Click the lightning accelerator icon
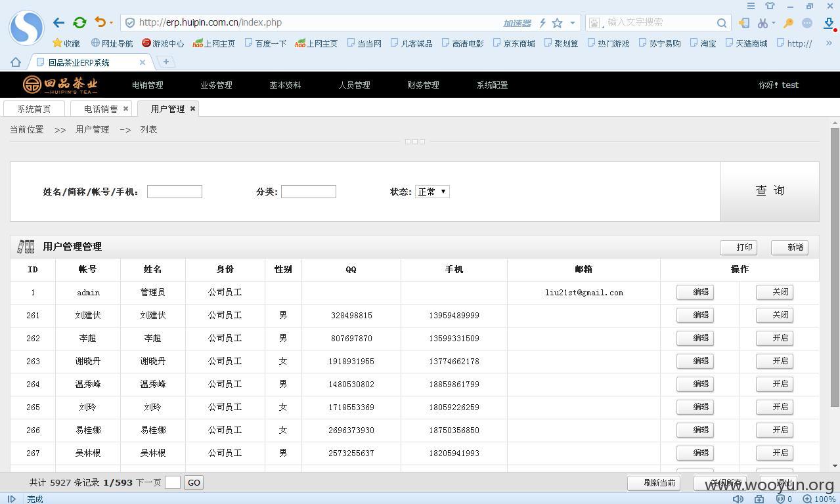This screenshot has width=840, height=504. (542, 23)
